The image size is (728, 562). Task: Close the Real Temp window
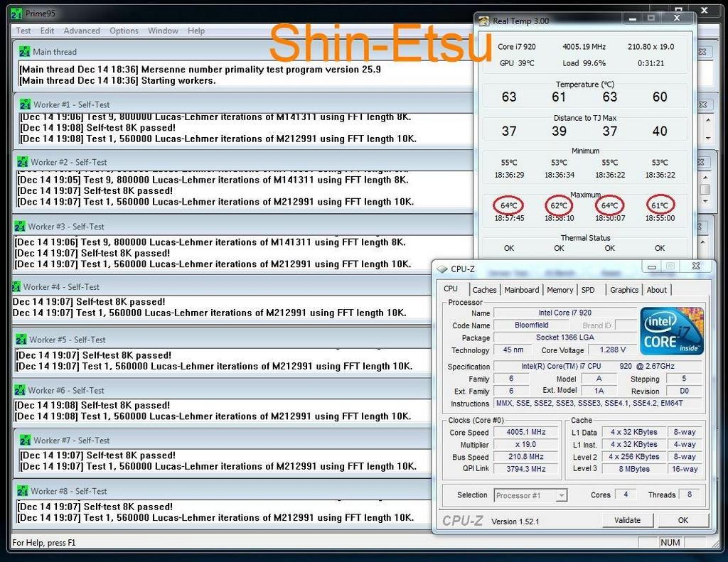pyautogui.click(x=677, y=18)
